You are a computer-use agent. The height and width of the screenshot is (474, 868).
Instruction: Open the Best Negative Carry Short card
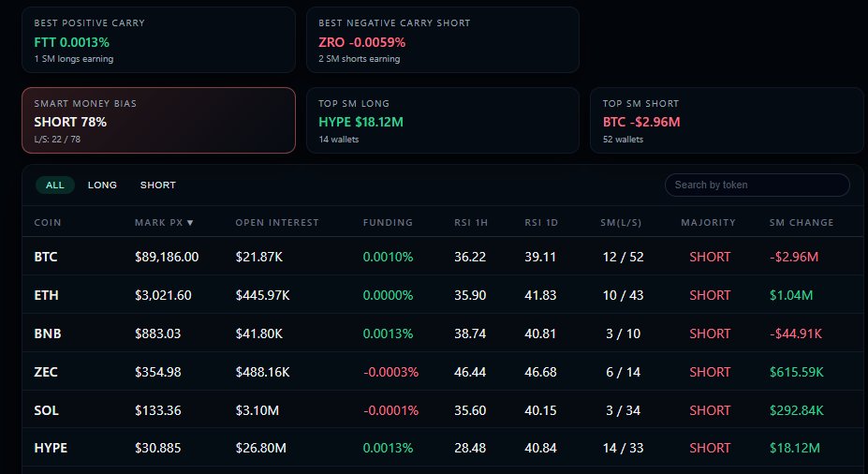coord(442,40)
